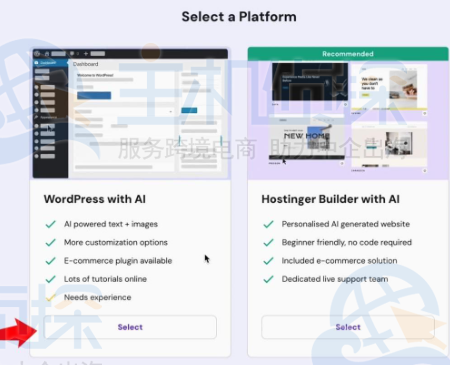The height and width of the screenshot is (365, 450).
Task: Click 'E-commerce plugin available' feature text
Action: 118,261
